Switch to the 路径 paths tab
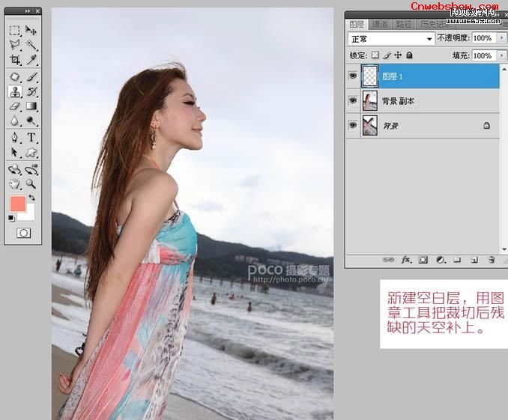This screenshot has width=508, height=420. click(x=404, y=24)
